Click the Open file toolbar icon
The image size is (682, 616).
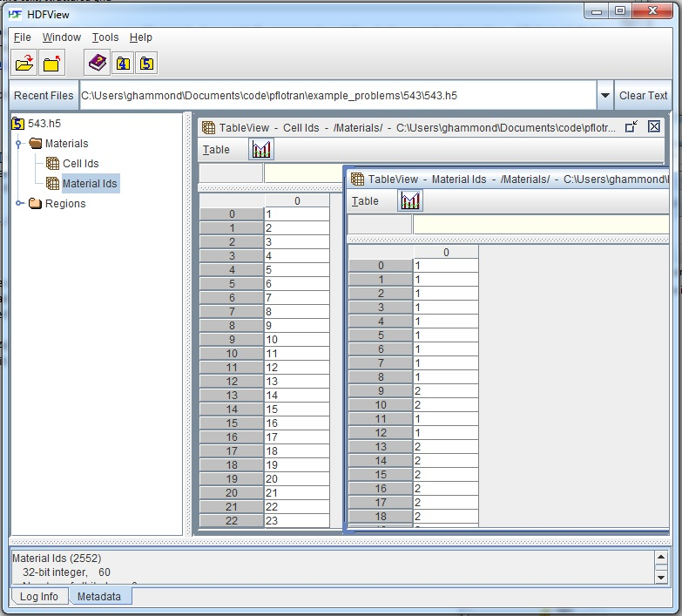point(25,64)
